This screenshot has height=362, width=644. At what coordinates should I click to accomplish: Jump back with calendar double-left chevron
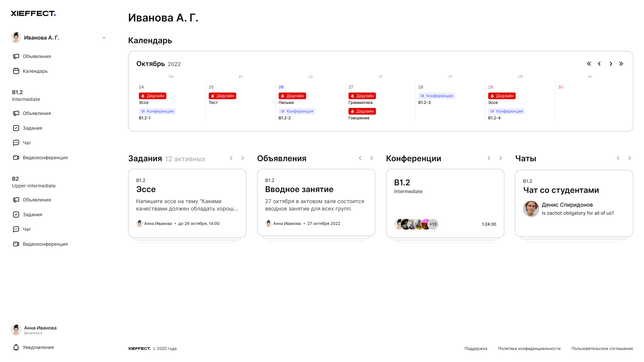589,64
